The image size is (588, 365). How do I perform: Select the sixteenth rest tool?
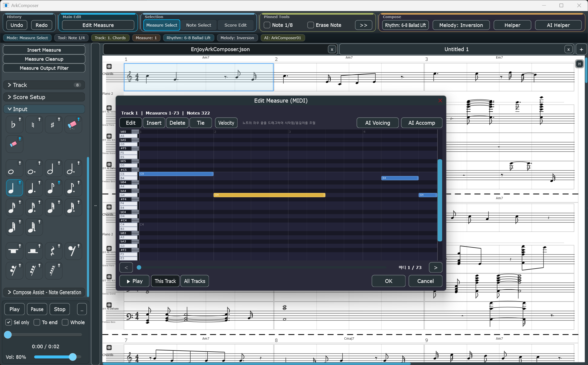point(14,271)
